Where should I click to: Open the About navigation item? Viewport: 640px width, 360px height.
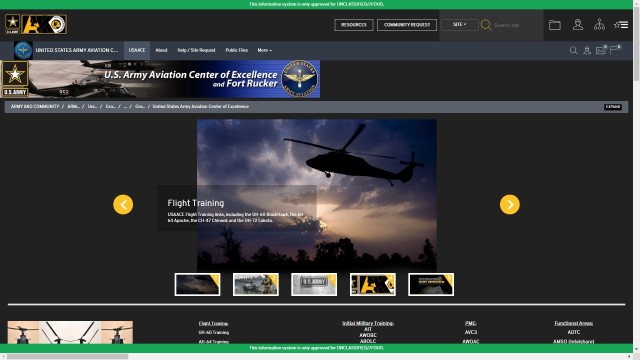pyautogui.click(x=161, y=50)
